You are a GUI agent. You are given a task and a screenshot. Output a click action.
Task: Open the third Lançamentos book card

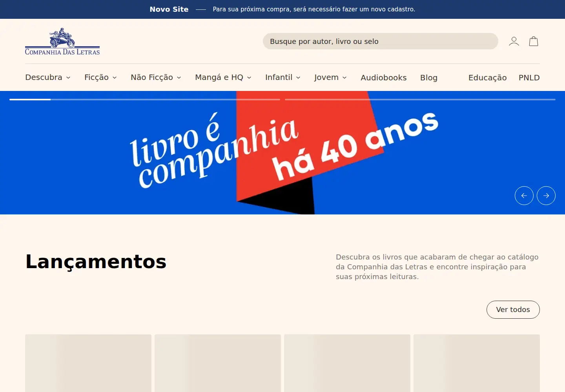pos(347,363)
